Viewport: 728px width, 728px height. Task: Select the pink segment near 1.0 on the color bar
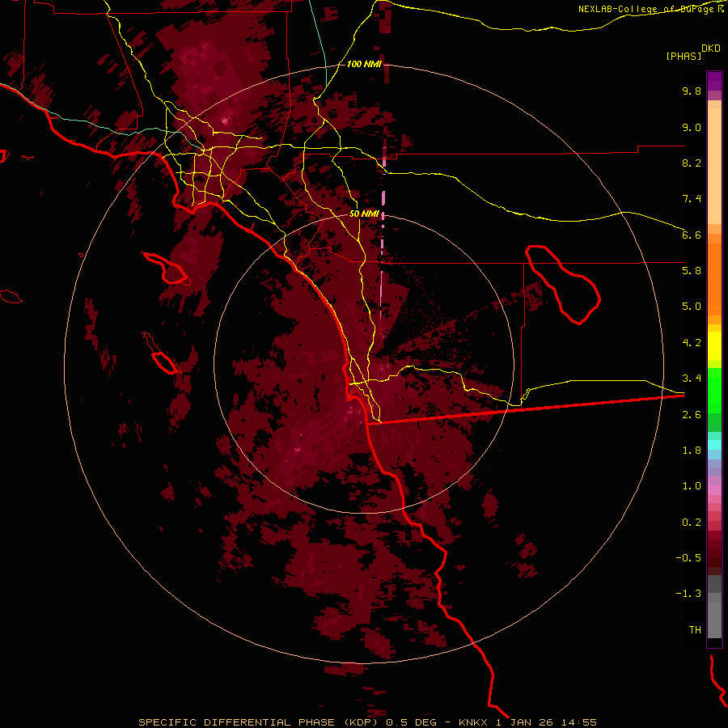pos(714,489)
